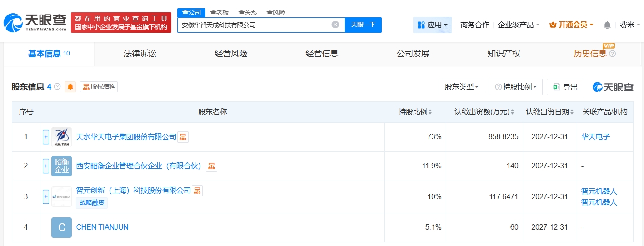Open equity structure icon next to 西安昭衡企业管理
The image size is (644, 246).
[211, 166]
